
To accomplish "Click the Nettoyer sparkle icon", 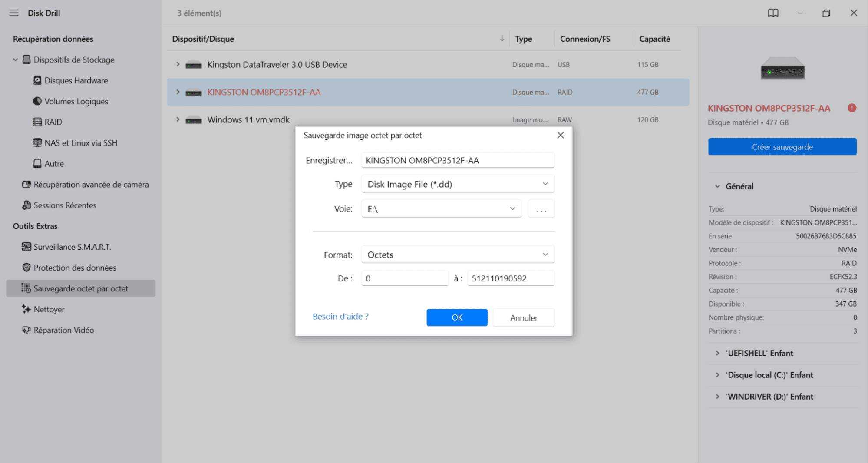I will 26,309.
